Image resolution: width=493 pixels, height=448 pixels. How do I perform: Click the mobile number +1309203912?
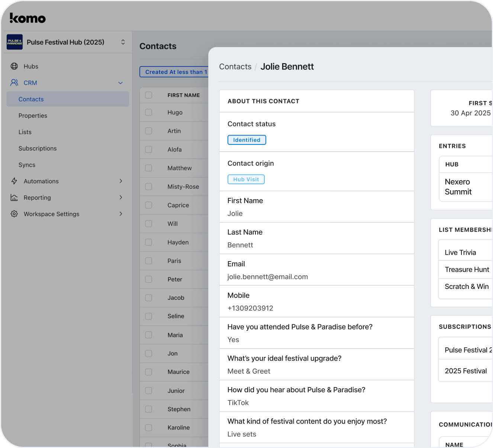250,308
